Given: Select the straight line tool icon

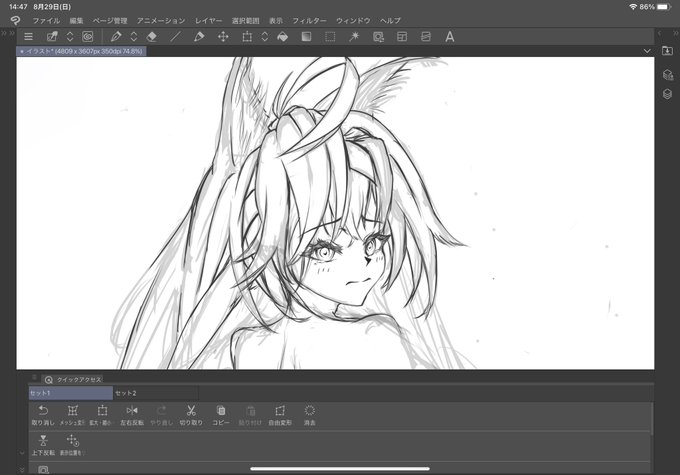Looking at the screenshot, I should pos(175,37).
